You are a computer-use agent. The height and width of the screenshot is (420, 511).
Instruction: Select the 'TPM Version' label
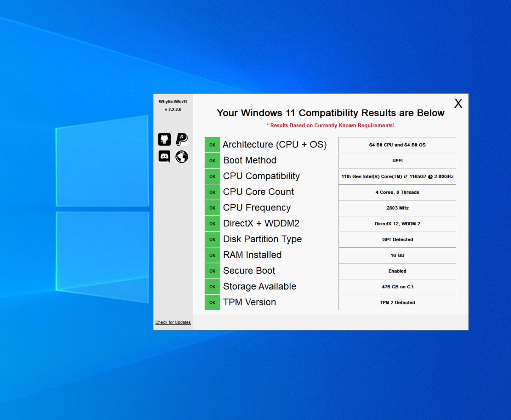point(249,302)
